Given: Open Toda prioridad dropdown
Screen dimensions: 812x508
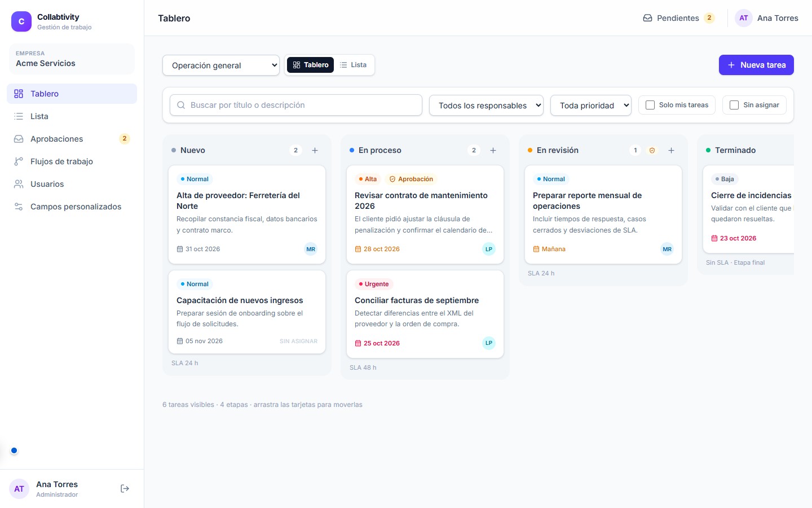Looking at the screenshot, I should [591, 106].
